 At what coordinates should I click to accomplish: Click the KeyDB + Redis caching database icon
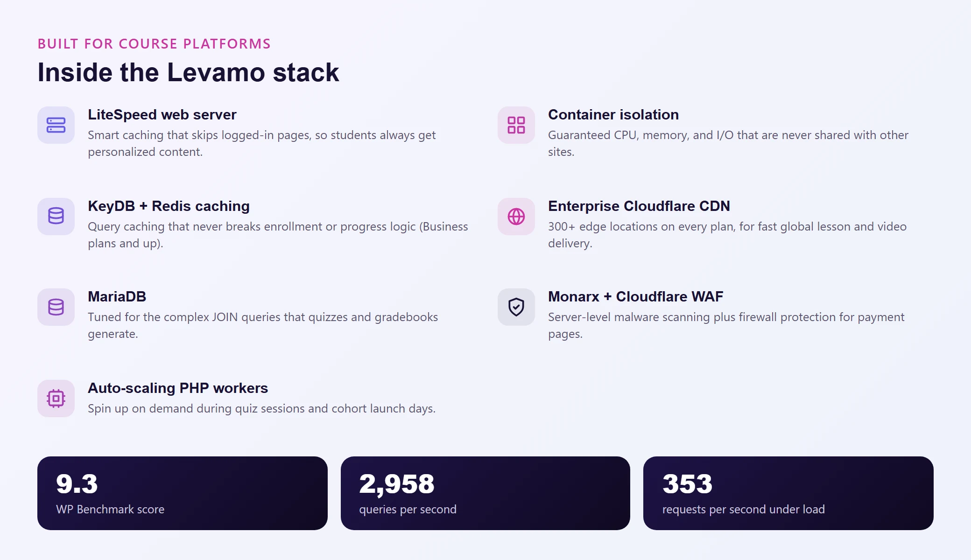(56, 216)
